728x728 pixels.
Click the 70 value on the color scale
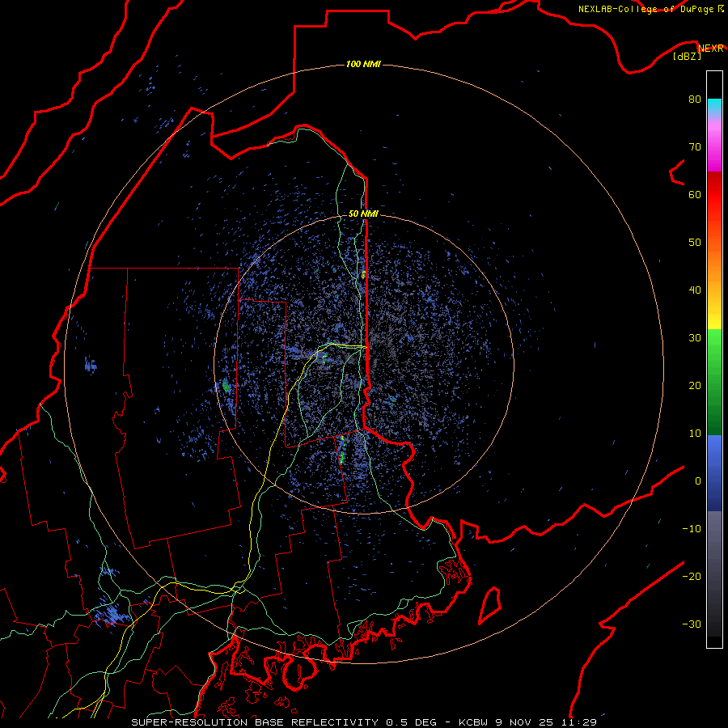coord(695,146)
